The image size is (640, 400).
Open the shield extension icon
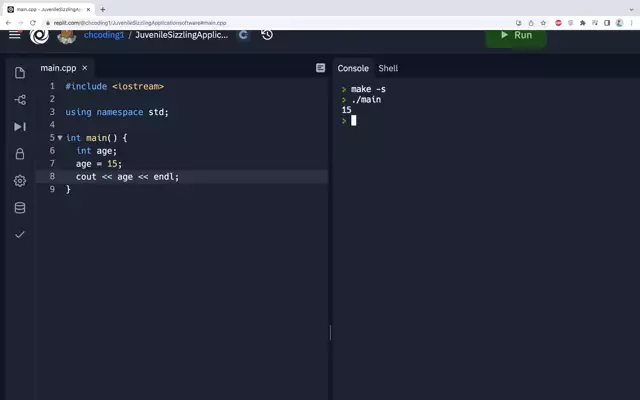point(571,23)
